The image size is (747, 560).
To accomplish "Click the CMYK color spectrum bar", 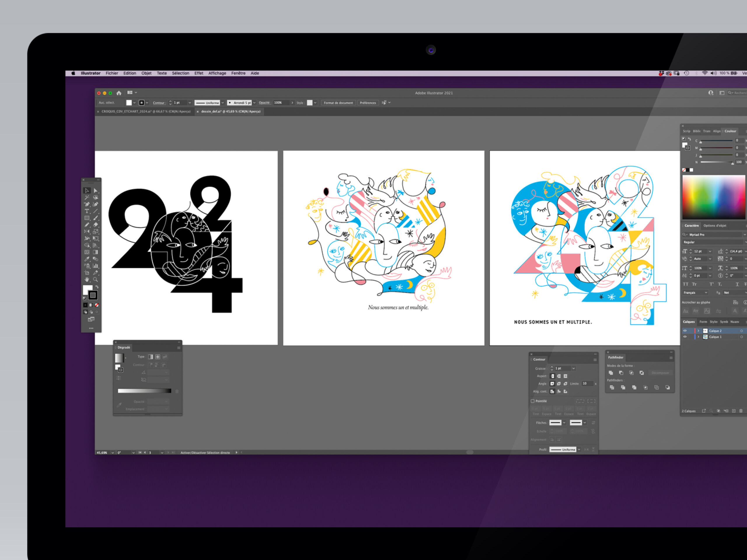I will tap(713, 198).
